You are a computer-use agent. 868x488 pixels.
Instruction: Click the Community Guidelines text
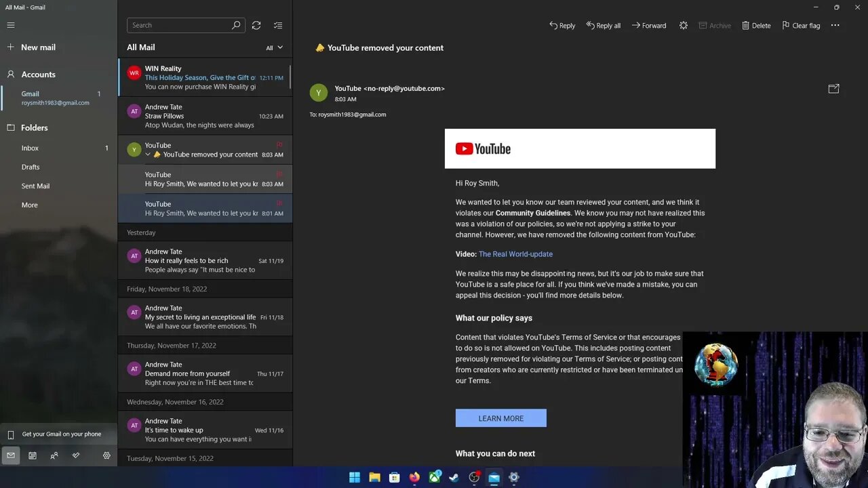[x=533, y=213]
